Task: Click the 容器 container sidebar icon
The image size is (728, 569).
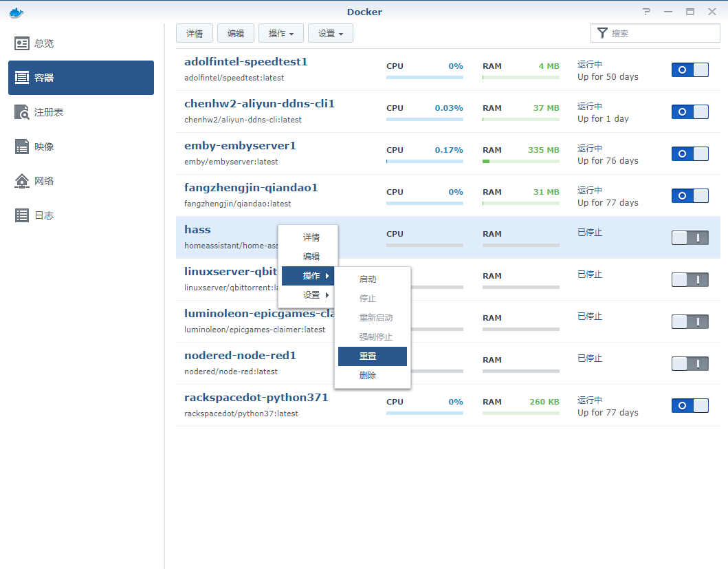Action: click(22, 78)
